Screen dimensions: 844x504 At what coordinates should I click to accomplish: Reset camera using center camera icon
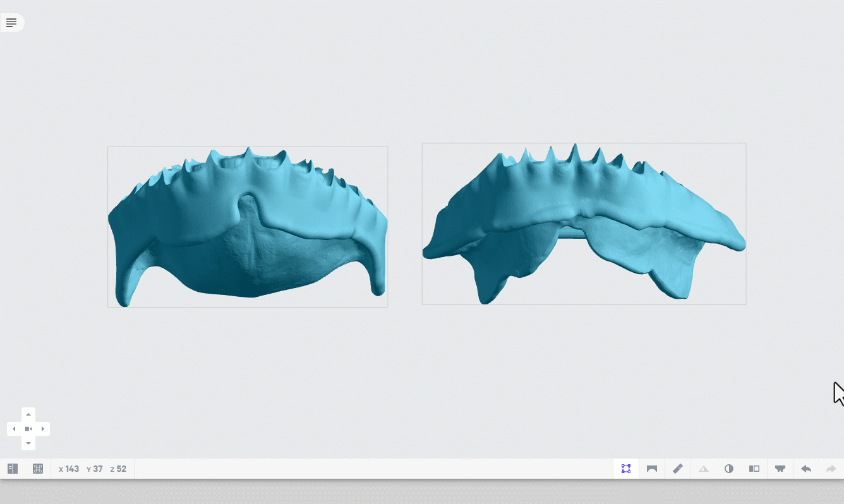(28, 429)
